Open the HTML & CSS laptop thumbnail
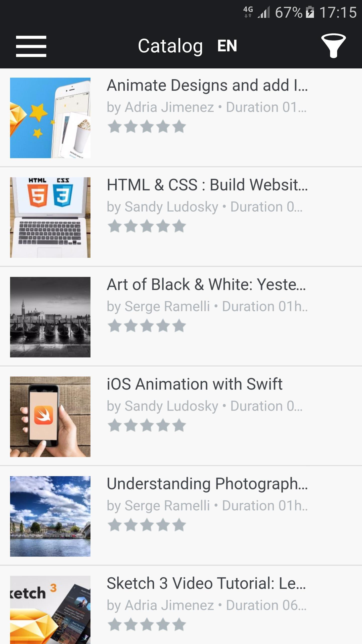This screenshot has width=362, height=644. (50, 217)
